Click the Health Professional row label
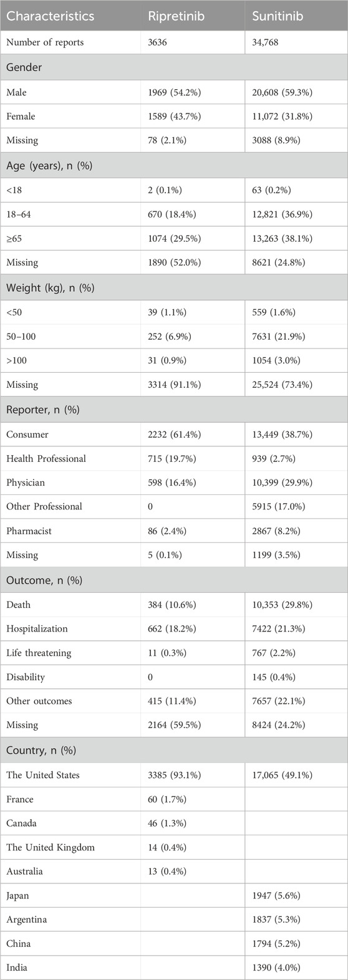This screenshot has width=348, height=980. pos(46,458)
